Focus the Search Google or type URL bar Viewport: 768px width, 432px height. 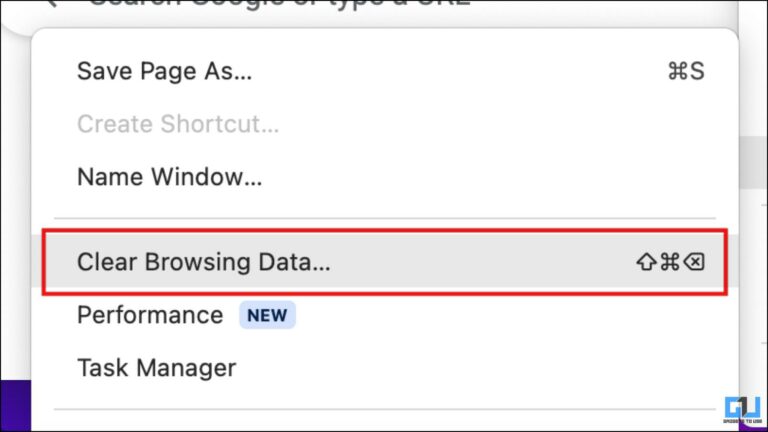coord(280,5)
